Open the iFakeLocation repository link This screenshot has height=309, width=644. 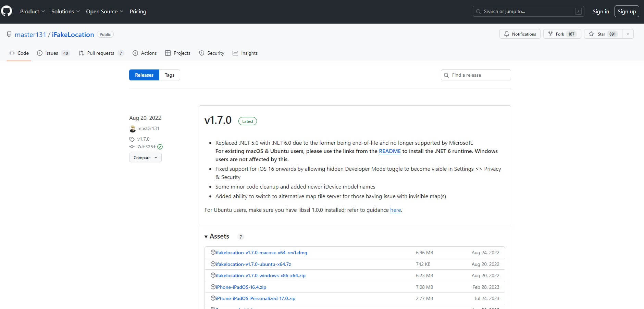[73, 35]
